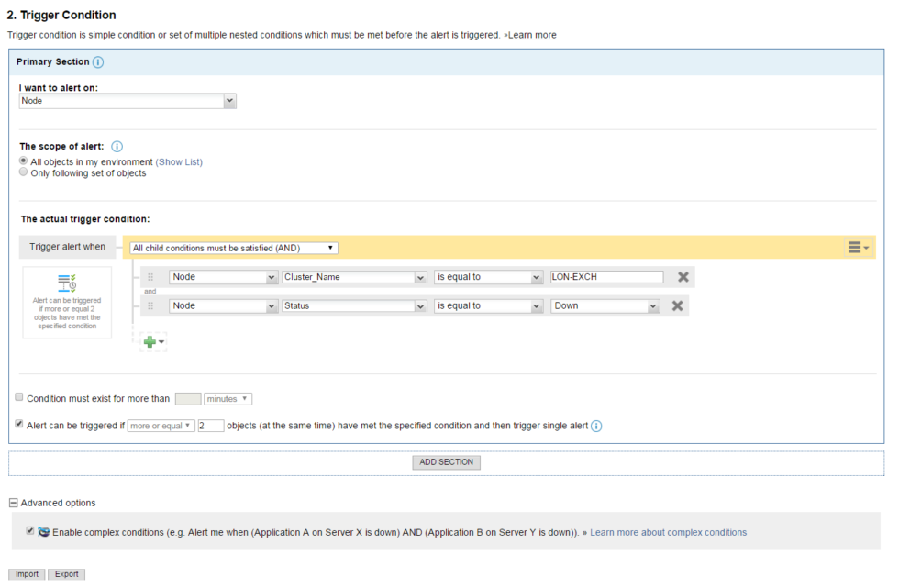899x588 pixels.
Task: Open the arrow next to the green plus button
Action: coord(161,341)
